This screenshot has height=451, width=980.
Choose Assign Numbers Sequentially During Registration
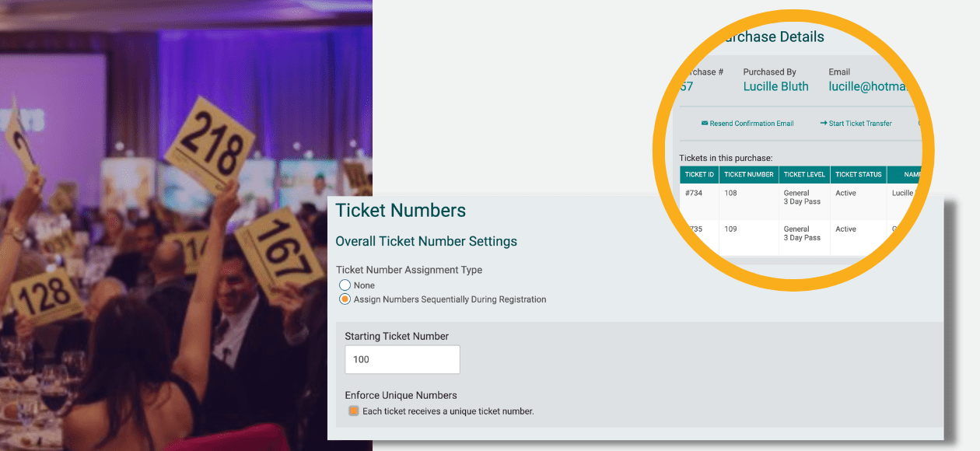(x=345, y=299)
